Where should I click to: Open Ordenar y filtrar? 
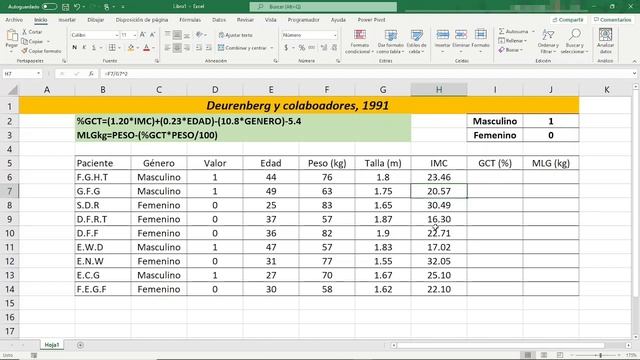coord(548,42)
